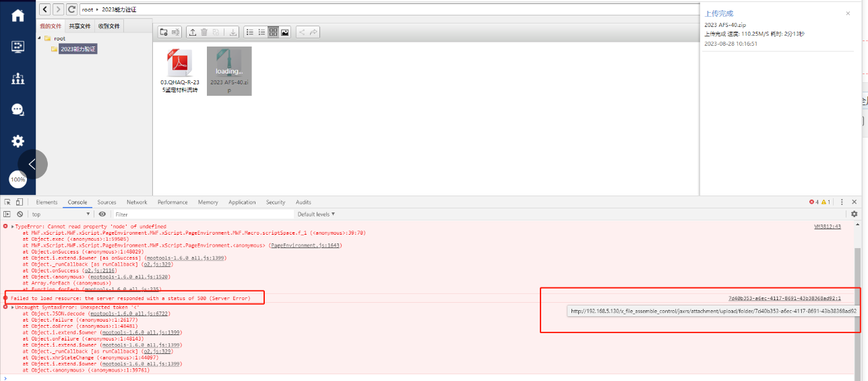This screenshot has width=868, height=381.
Task: Collapse the root tree node arrow
Action: 40,38
